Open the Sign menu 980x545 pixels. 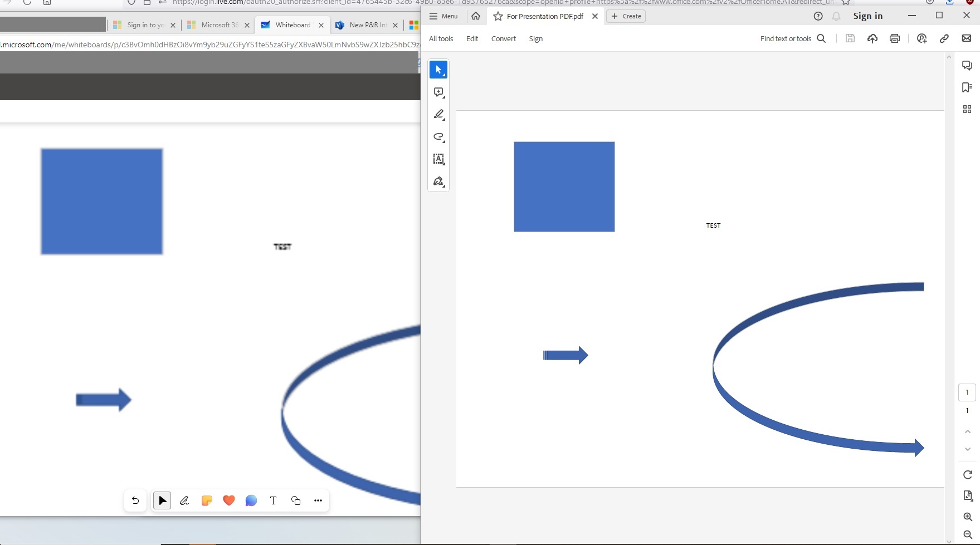tap(536, 38)
